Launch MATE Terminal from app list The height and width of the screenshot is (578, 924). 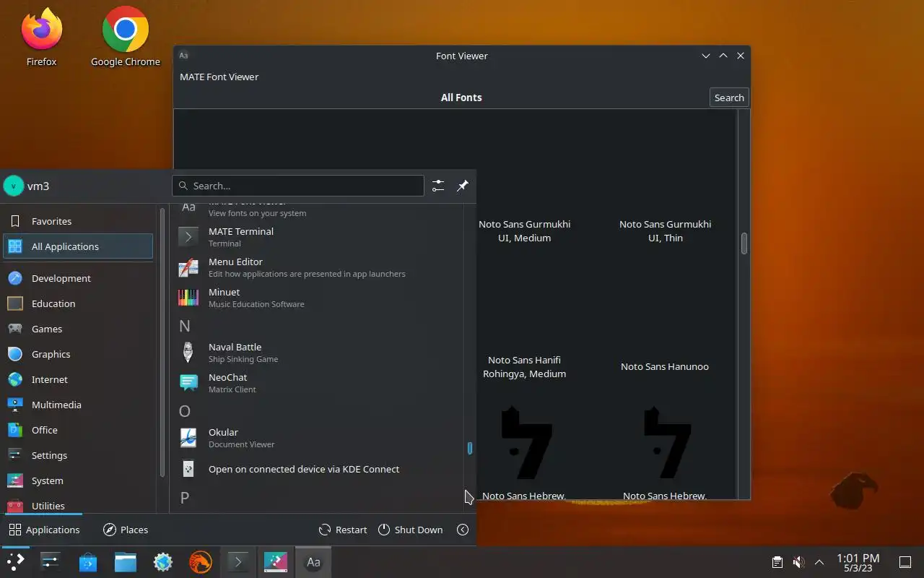pos(318,237)
